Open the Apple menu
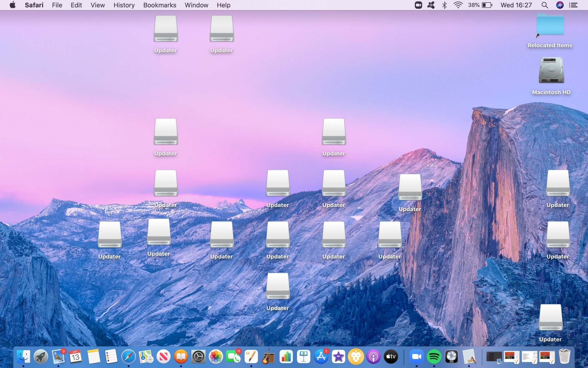 tap(12, 5)
